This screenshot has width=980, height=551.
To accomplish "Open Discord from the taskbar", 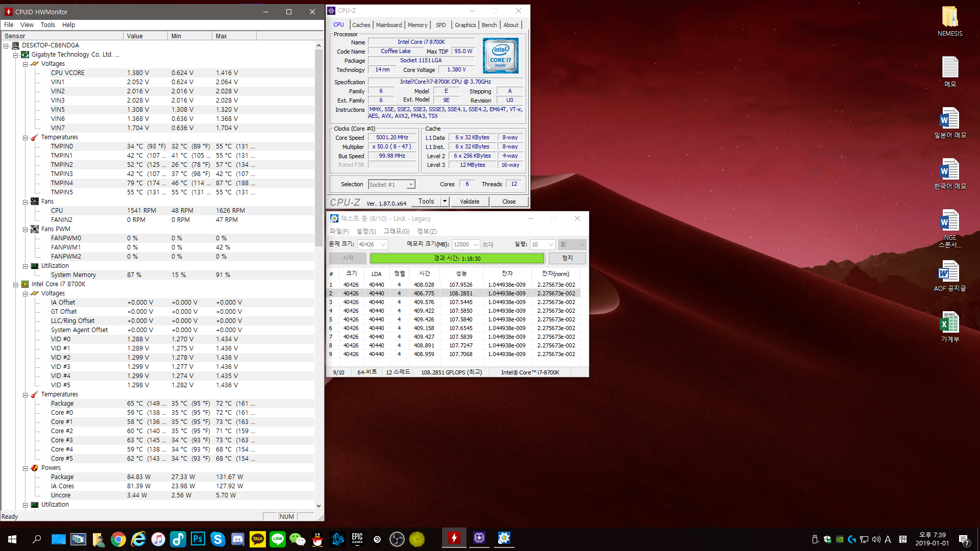I will click(237, 539).
